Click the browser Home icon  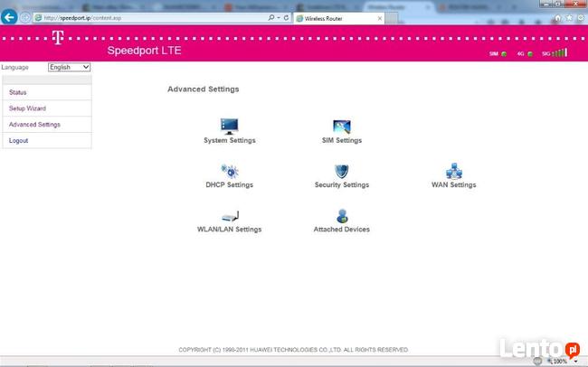tap(557, 18)
